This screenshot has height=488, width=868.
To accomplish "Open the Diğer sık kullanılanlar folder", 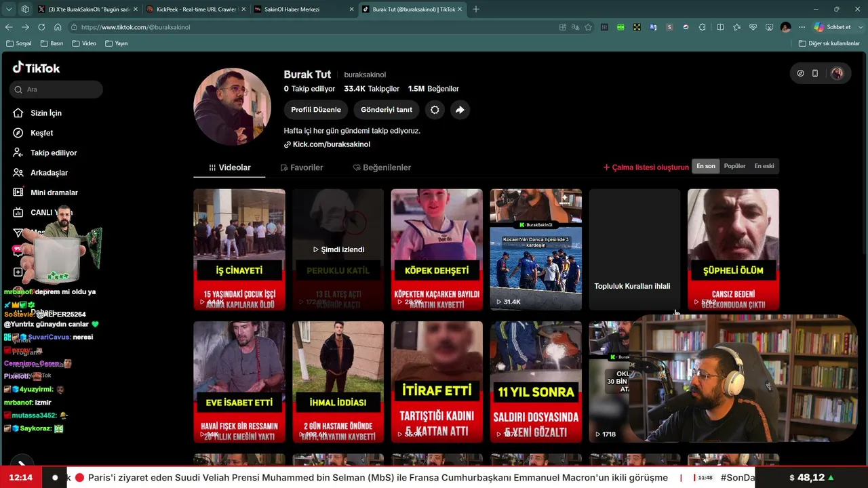I will click(829, 43).
